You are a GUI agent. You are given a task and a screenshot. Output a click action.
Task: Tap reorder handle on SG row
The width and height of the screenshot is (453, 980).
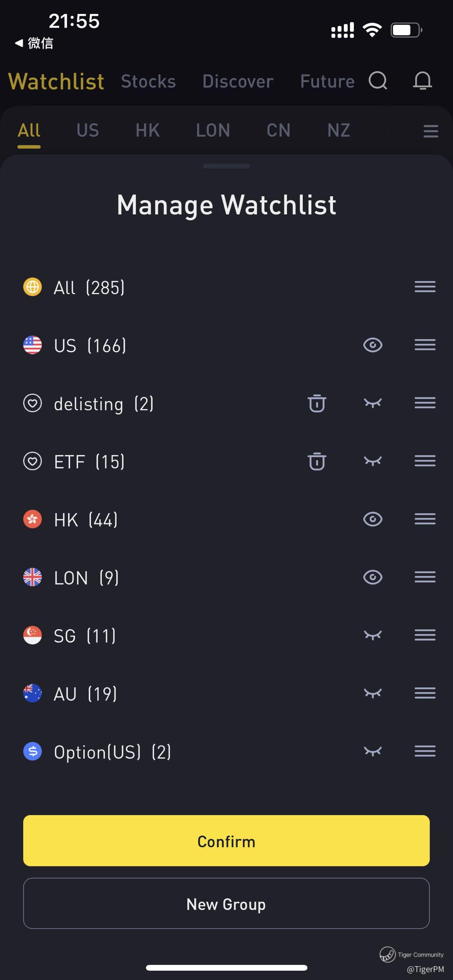click(x=425, y=635)
